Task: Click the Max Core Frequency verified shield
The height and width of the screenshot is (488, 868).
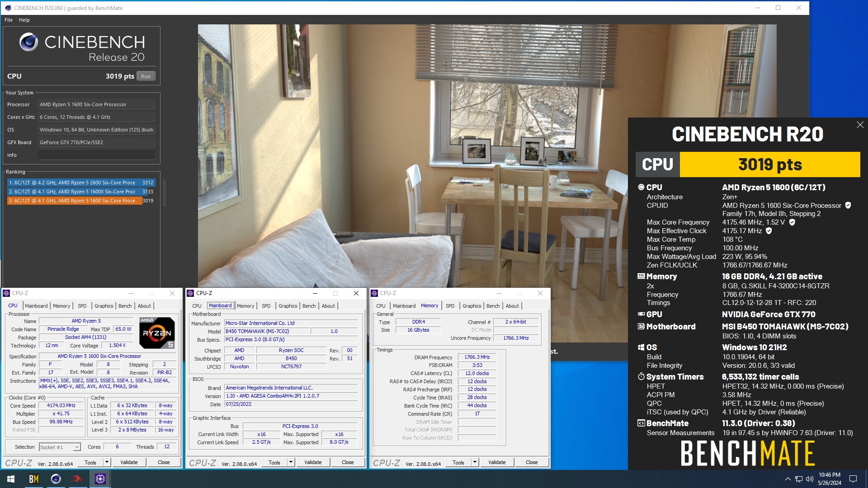Action: click(792, 222)
